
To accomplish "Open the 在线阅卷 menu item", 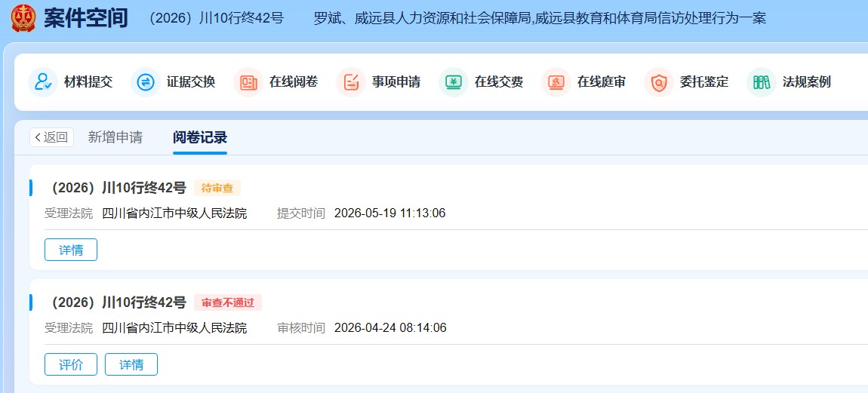I will (x=275, y=82).
